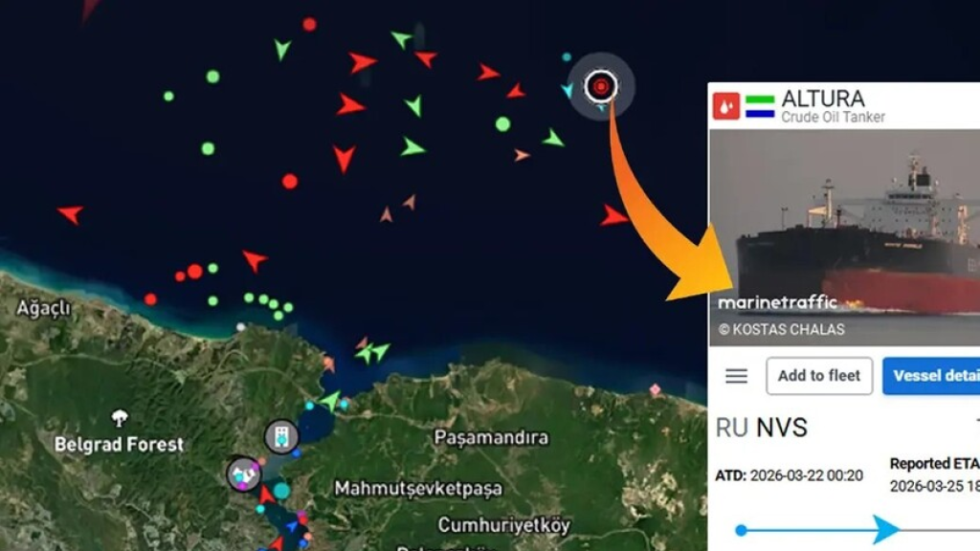Select the large red vessel arrow left of popup
This screenshot has height=551, width=980.
click(x=613, y=215)
